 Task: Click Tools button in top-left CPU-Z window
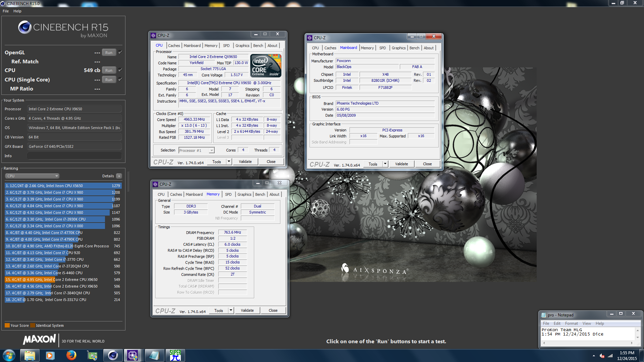217,162
